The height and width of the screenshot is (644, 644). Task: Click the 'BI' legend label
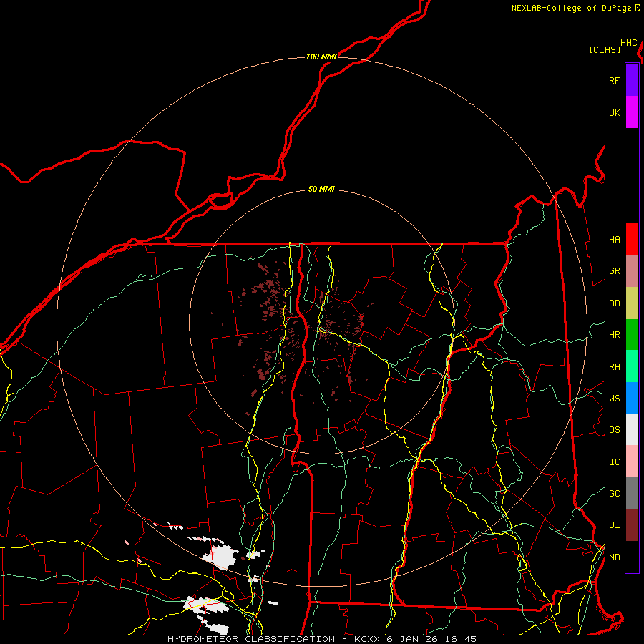614,525
